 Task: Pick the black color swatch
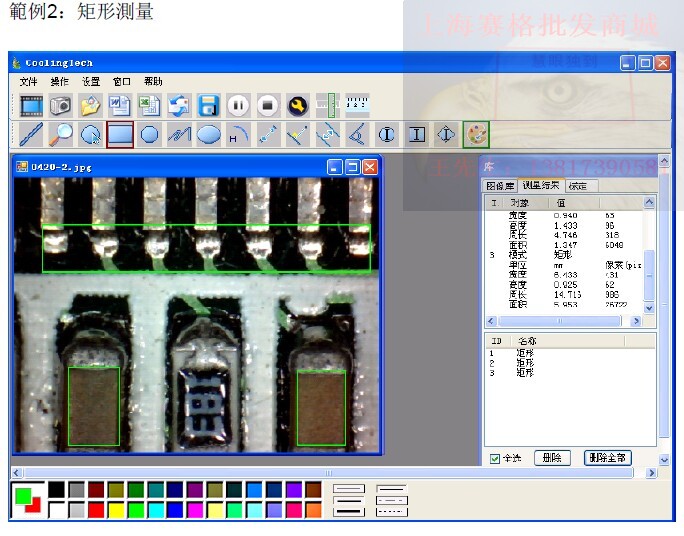point(56,490)
